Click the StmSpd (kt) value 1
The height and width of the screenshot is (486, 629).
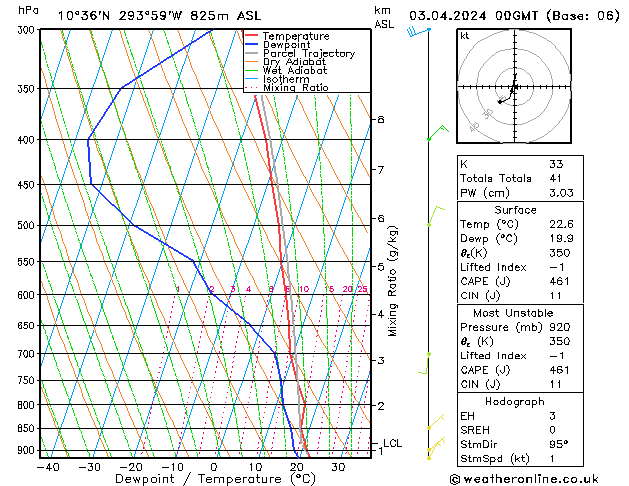[x=552, y=458]
